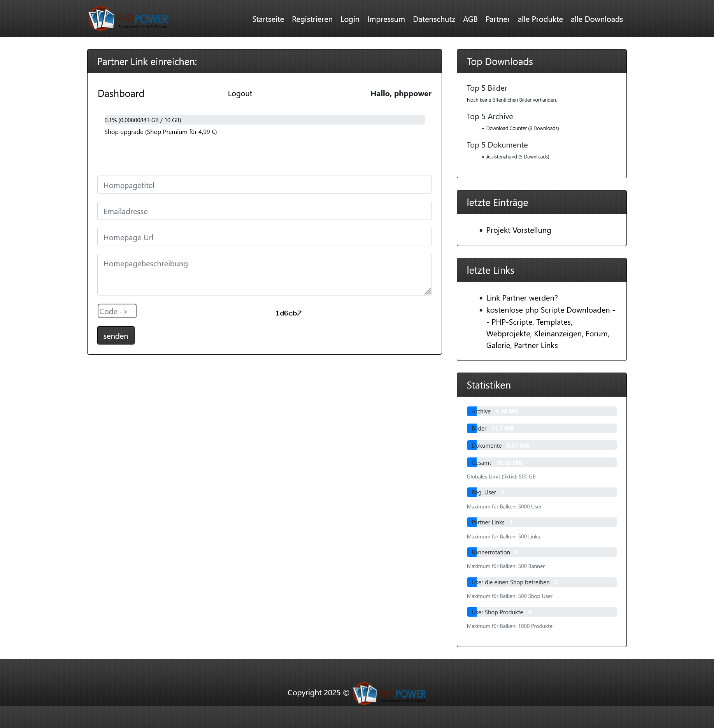The height and width of the screenshot is (728, 714).
Task: Click the storage usage progress bar
Action: coord(264,120)
